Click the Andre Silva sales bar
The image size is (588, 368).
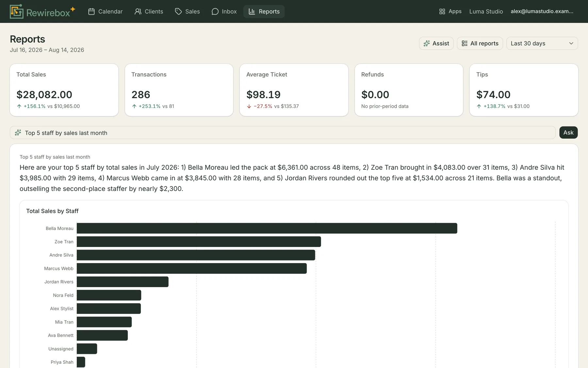tap(196, 255)
